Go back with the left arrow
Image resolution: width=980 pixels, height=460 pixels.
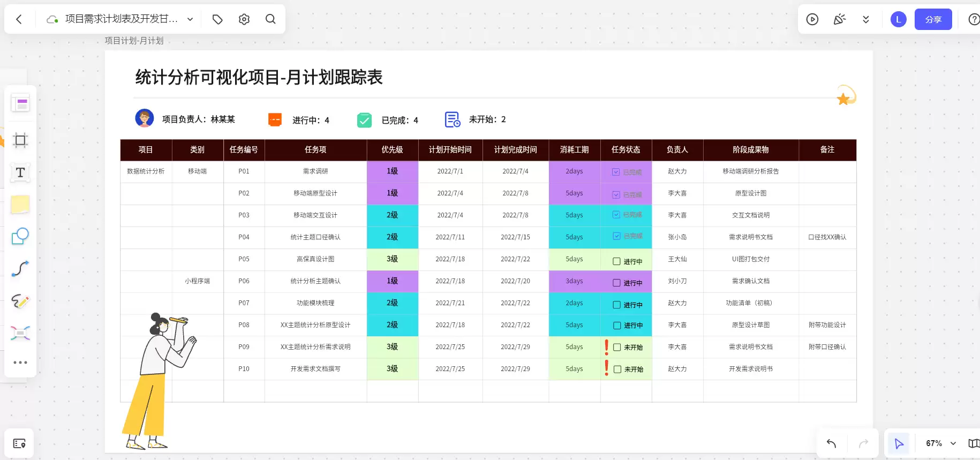tap(19, 19)
